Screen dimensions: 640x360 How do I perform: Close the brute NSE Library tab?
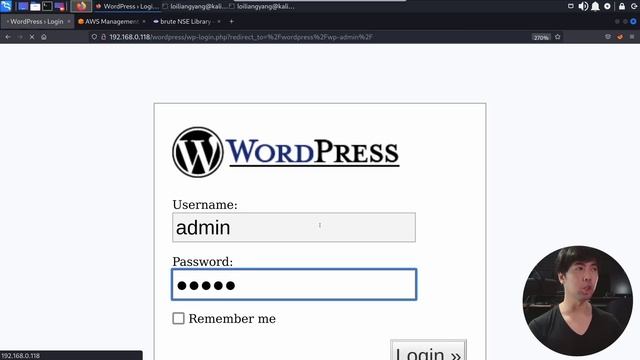point(219,21)
